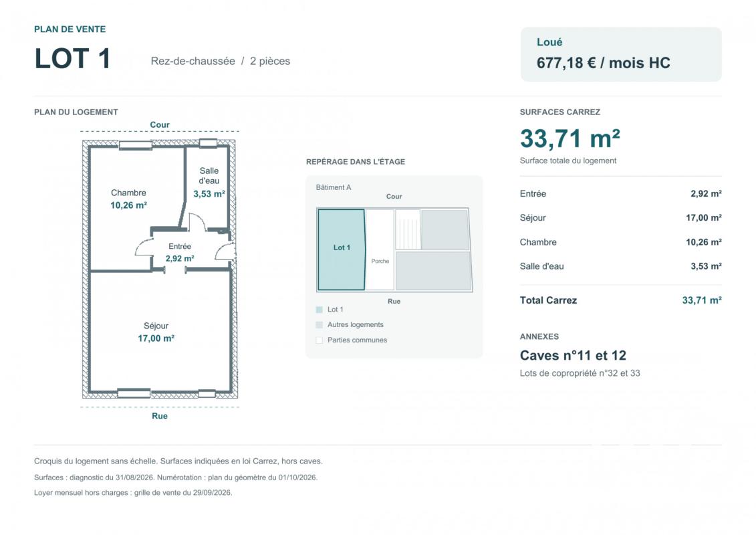Click "Surface totale du logement" caption
The height and width of the screenshot is (535, 756).
[568, 160]
